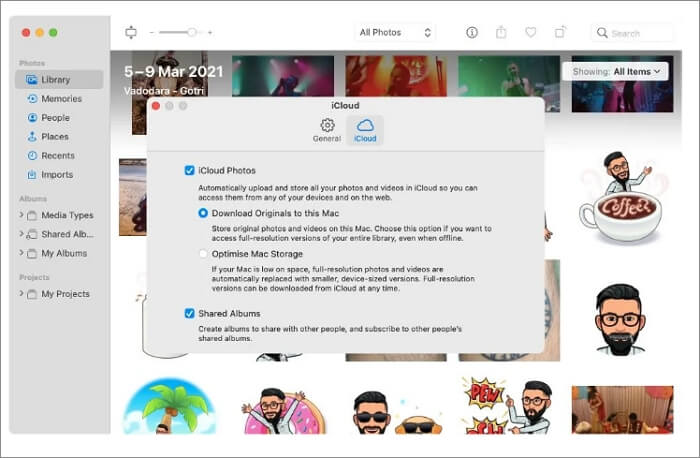Click the Favorite heart icon

click(x=530, y=32)
